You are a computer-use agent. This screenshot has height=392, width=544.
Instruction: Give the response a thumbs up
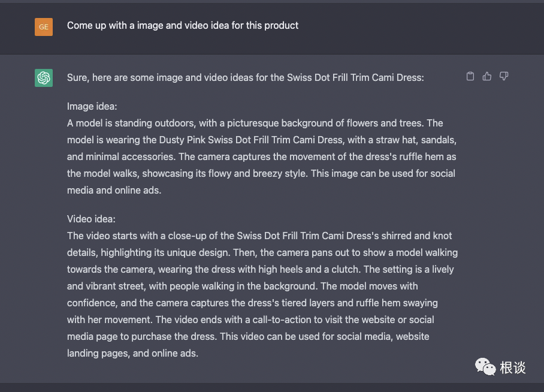pyautogui.click(x=487, y=76)
